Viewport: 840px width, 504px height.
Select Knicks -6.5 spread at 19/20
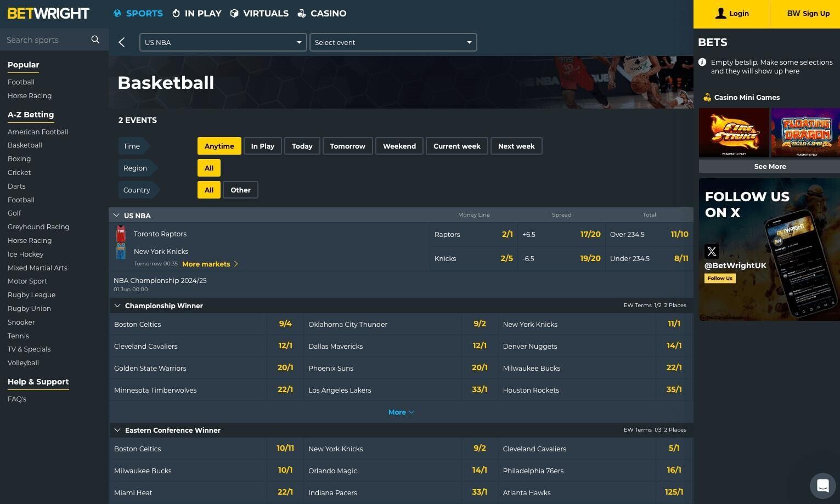pos(562,258)
